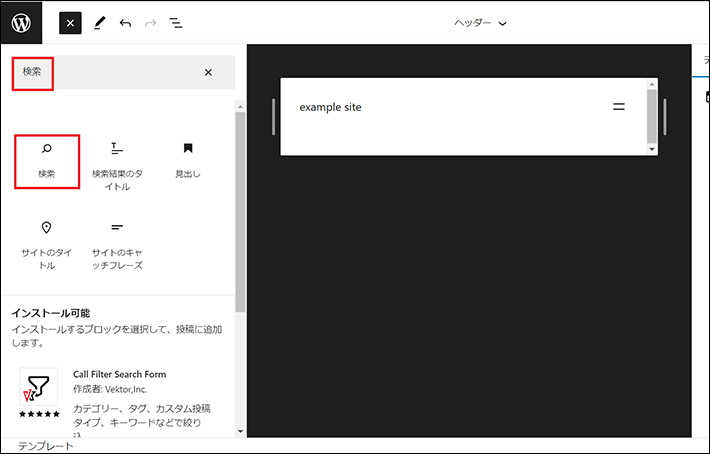Insert the 見出し heading block
This screenshot has height=454, width=710.
click(x=187, y=161)
